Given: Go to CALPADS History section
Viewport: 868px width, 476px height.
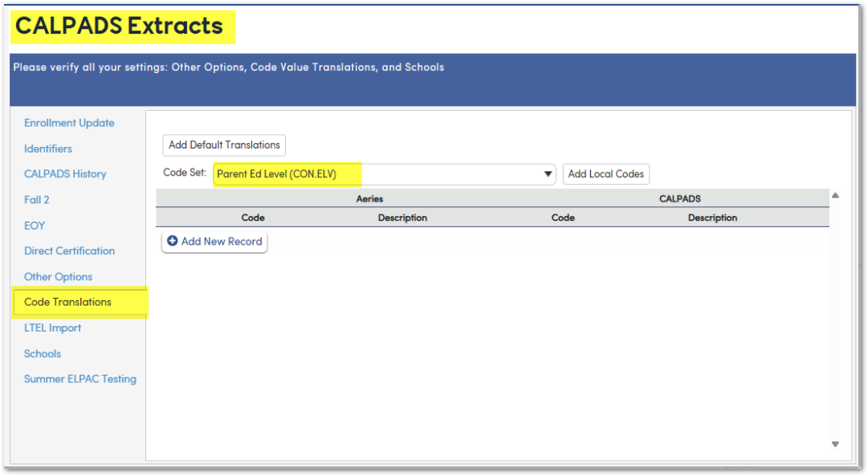Looking at the screenshot, I should pyautogui.click(x=65, y=174).
